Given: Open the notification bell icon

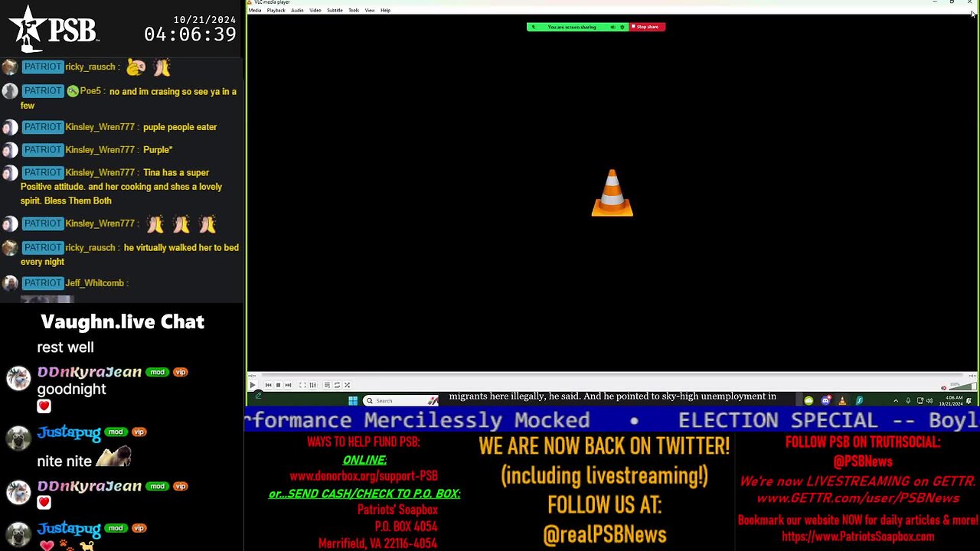Looking at the screenshot, I should point(969,401).
